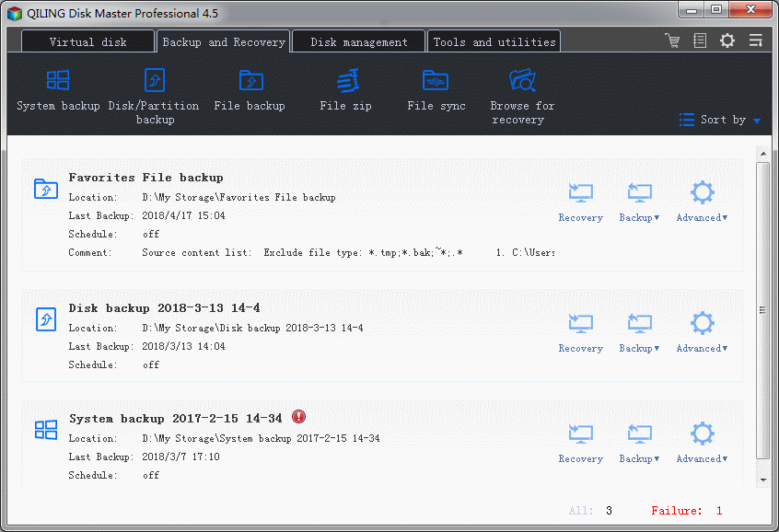Click the scrollbar down arrow

click(763, 480)
